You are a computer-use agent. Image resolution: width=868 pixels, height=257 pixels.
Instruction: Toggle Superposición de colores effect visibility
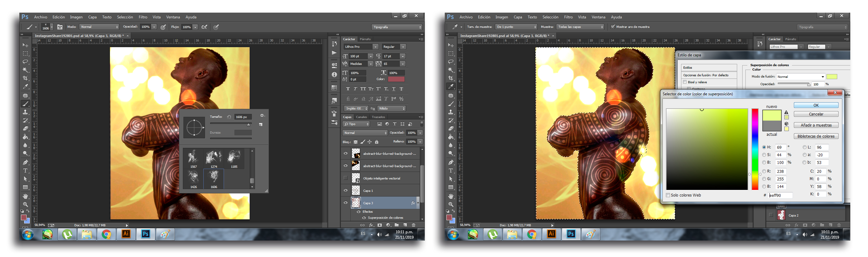click(x=364, y=217)
